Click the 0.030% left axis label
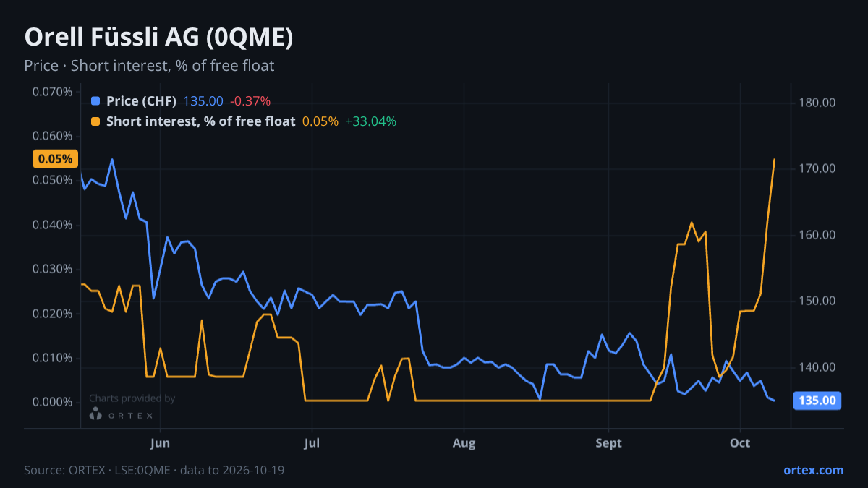Viewport: 868px width, 488px height. click(x=52, y=269)
